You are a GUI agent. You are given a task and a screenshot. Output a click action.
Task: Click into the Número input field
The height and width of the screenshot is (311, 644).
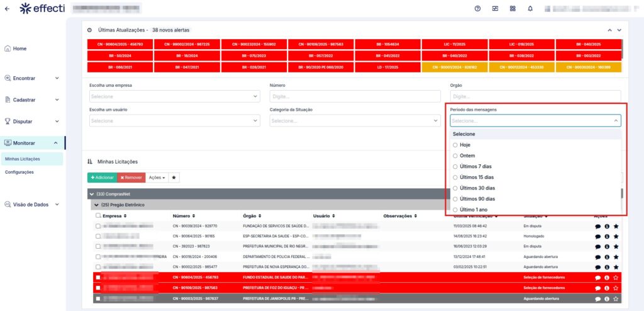coord(355,96)
